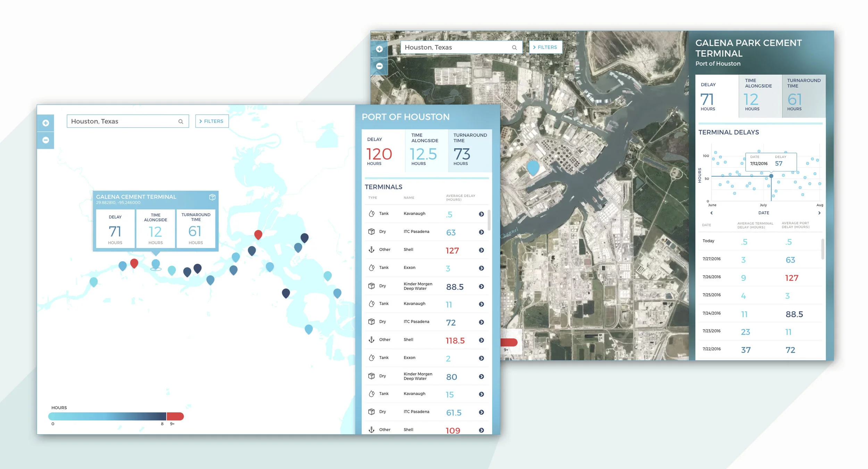The image size is (868, 469).
Task: Open details arrow for Kavanaugh 11 row
Action: [481, 304]
